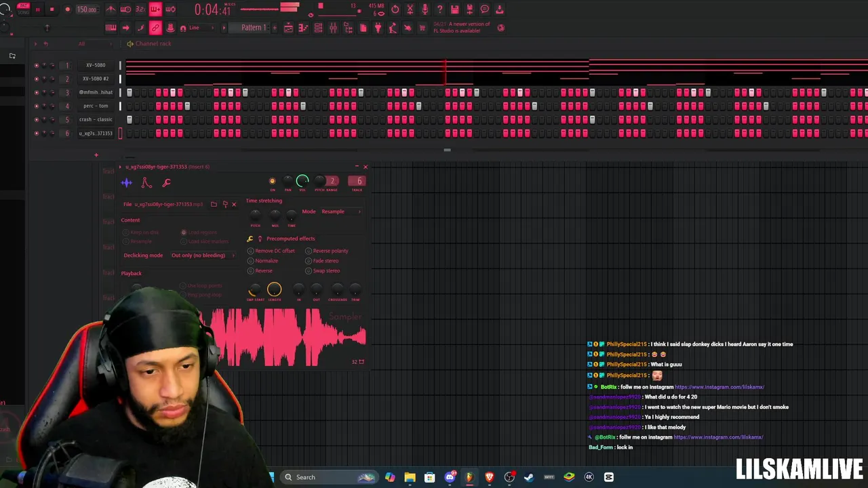This screenshot has width=868, height=488.
Task: Open the Mode Resample dropdown
Action: coord(341,211)
